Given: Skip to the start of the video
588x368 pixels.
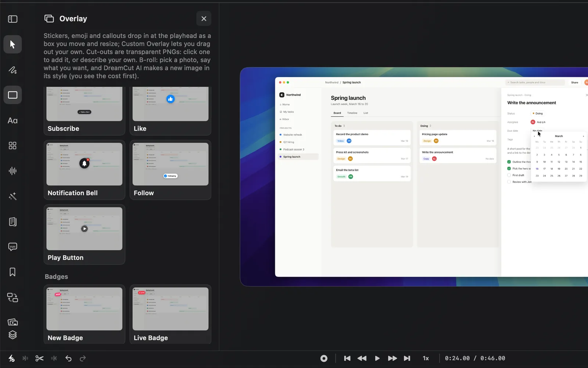Looking at the screenshot, I should [347, 358].
